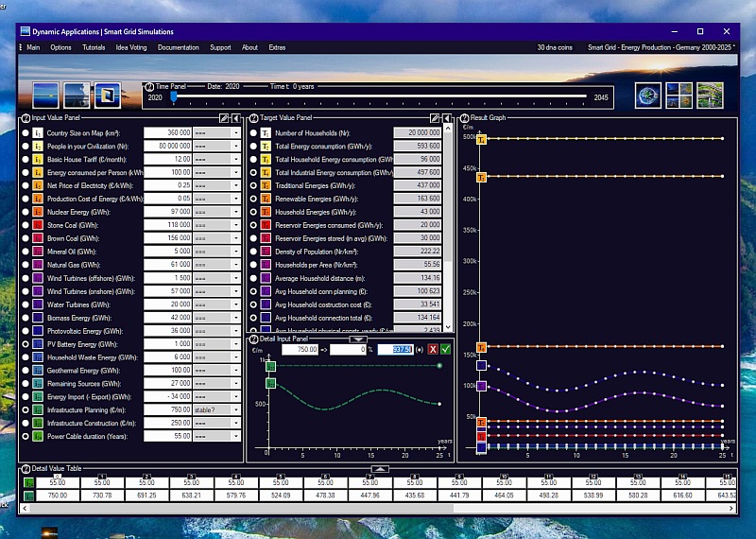
Task: Open the wind turbine scene thumbnail
Action: click(x=77, y=96)
